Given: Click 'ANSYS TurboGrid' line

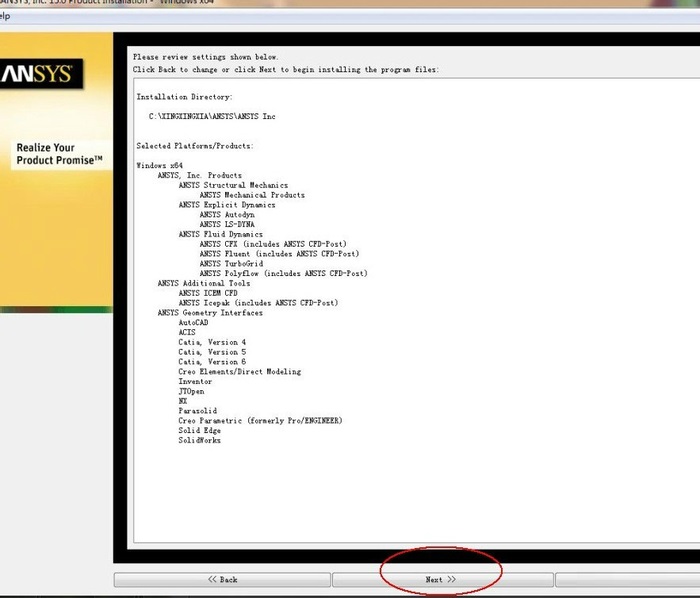Looking at the screenshot, I should coord(231,263).
